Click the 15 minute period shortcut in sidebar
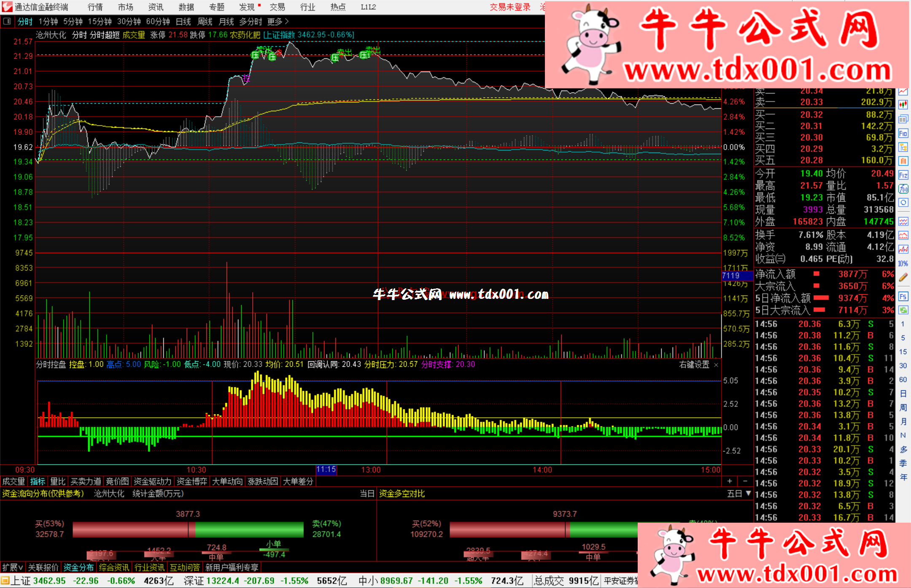911x588 pixels. (x=903, y=352)
